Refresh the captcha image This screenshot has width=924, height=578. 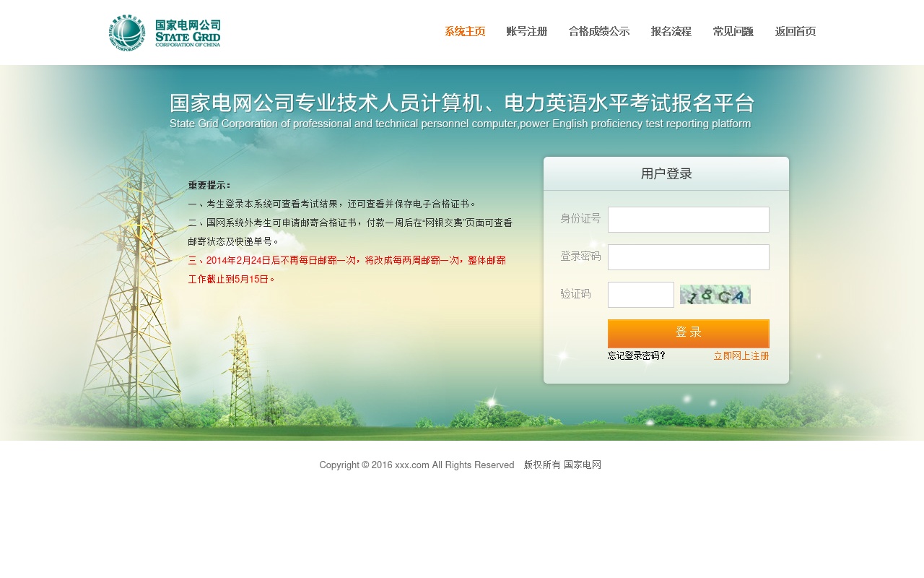click(x=715, y=295)
